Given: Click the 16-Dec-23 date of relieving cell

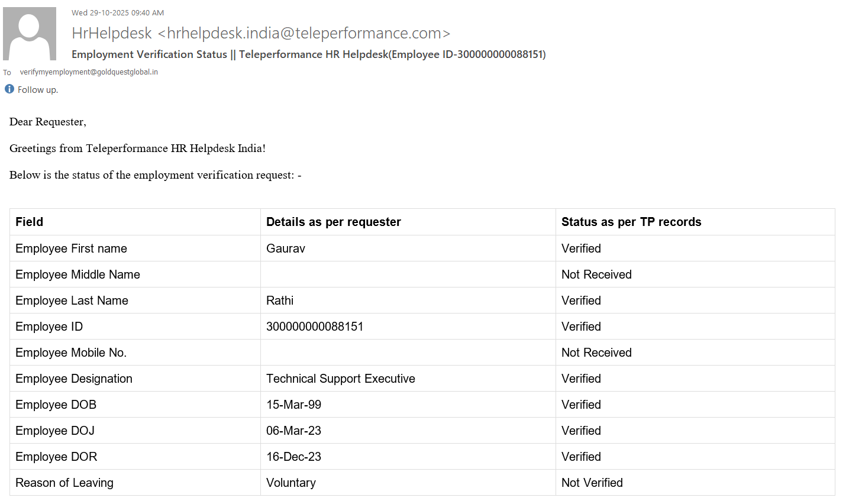Looking at the screenshot, I should pos(293,457).
